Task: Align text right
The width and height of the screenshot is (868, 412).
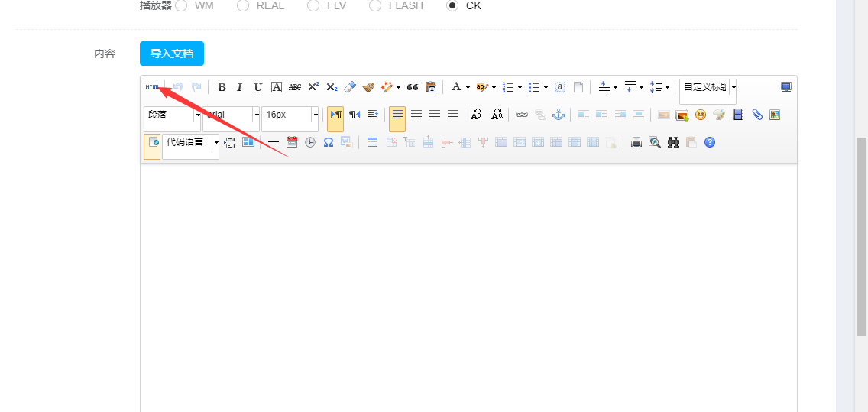Action: 435,115
